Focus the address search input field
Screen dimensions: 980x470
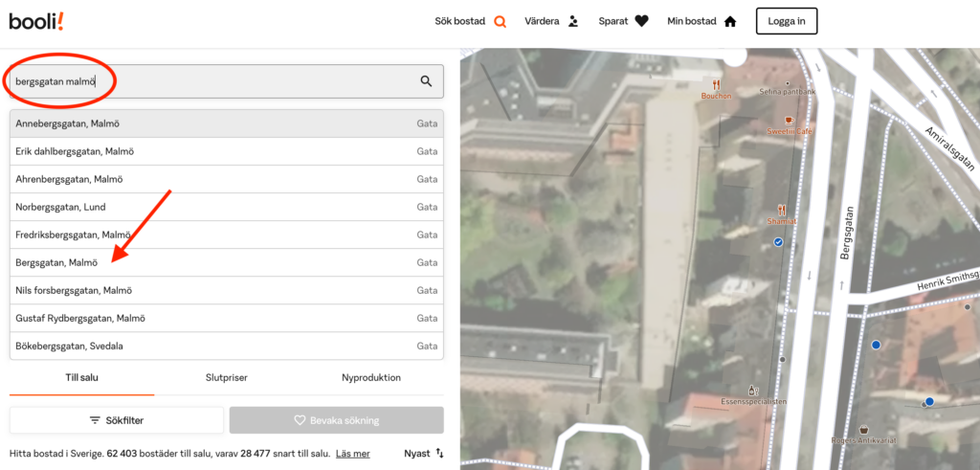click(211, 81)
